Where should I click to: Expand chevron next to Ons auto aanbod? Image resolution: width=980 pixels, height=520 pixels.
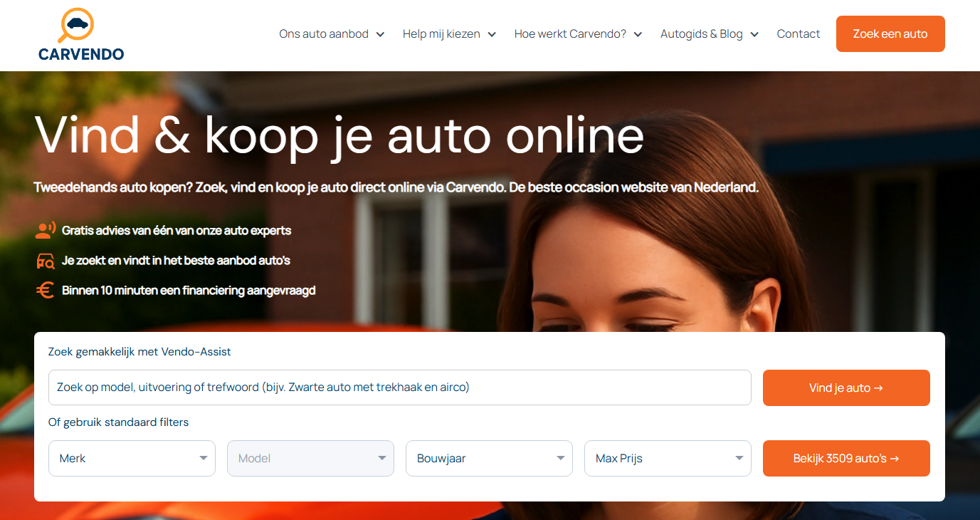coord(380,34)
